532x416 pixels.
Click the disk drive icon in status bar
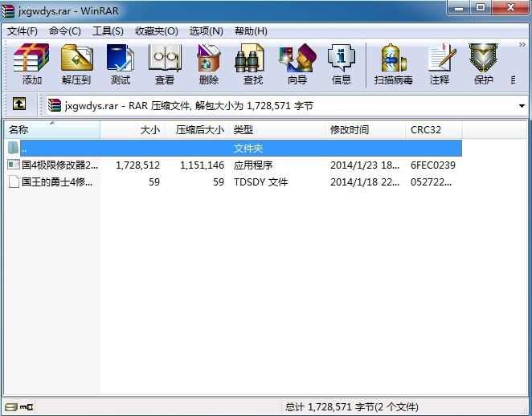(x=11, y=406)
